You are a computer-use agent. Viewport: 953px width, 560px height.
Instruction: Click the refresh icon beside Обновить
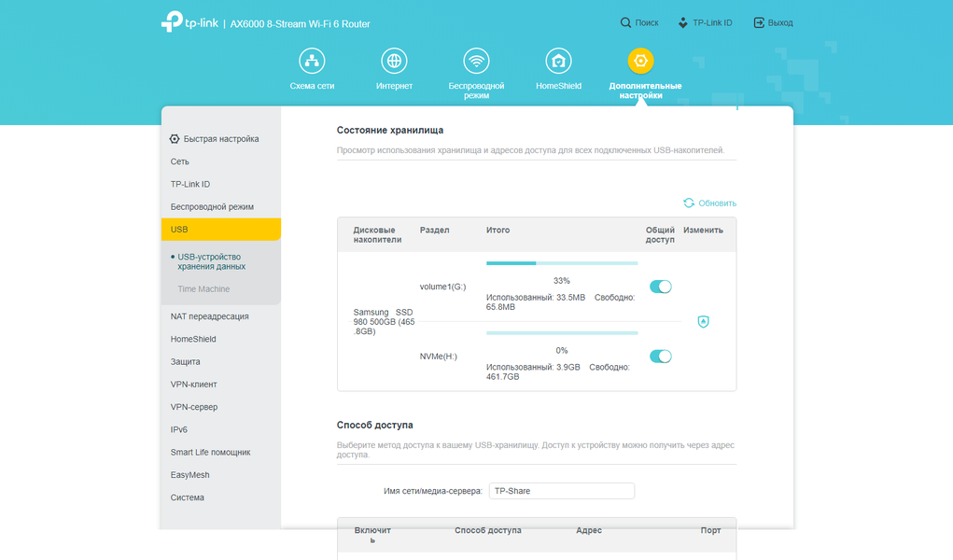[689, 203]
